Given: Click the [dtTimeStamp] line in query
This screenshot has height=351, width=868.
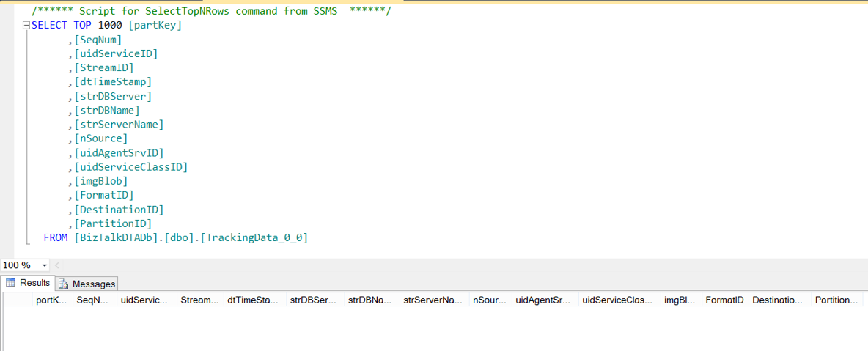Looking at the screenshot, I should tap(112, 83).
